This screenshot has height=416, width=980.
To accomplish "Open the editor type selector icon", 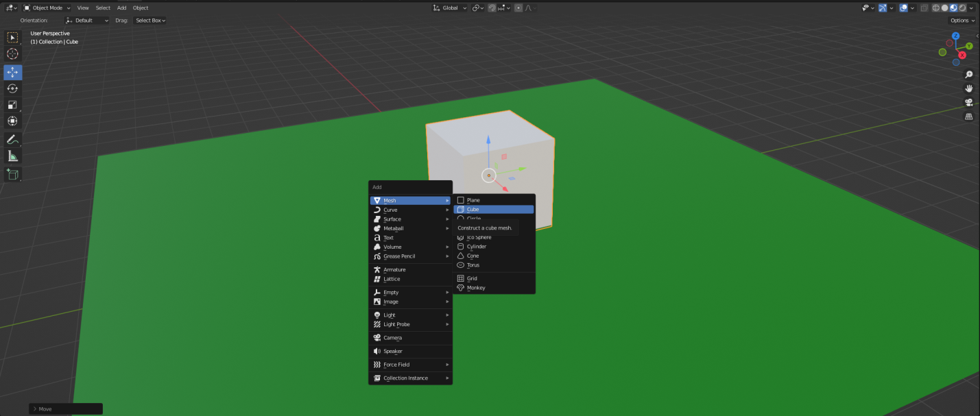I will tap(12, 8).
